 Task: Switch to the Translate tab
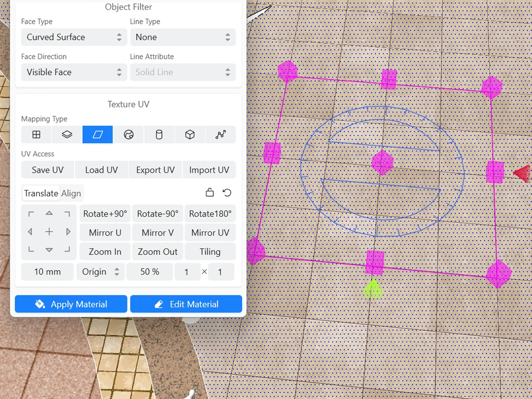(41, 193)
